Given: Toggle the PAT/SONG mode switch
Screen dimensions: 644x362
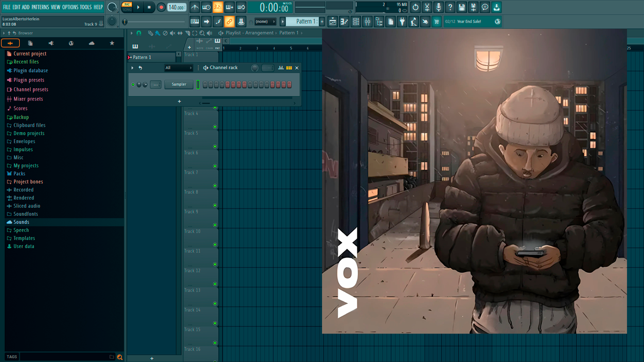Looking at the screenshot, I should (127, 7).
